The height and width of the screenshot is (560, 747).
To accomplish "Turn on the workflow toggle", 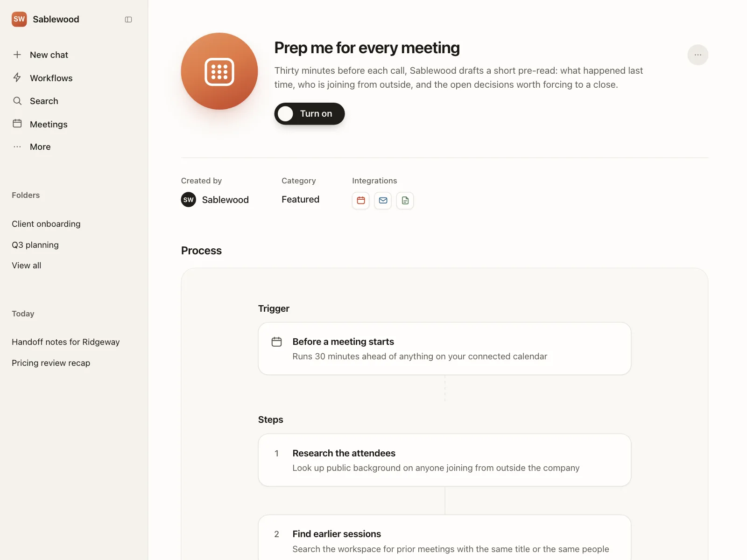I will [x=310, y=114].
